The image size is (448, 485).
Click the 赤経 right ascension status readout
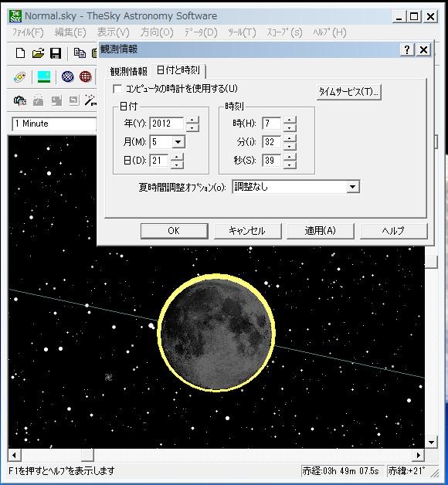(342, 471)
